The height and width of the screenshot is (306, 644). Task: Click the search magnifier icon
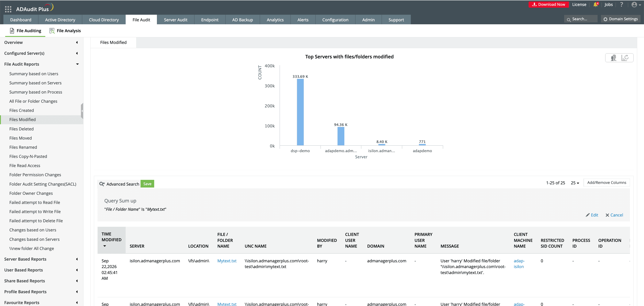click(568, 20)
